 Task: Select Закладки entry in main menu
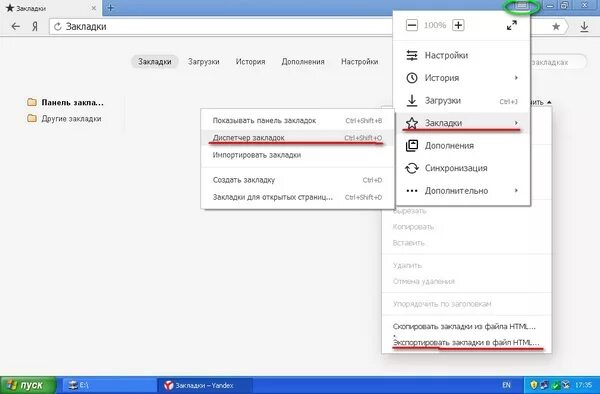(x=463, y=123)
